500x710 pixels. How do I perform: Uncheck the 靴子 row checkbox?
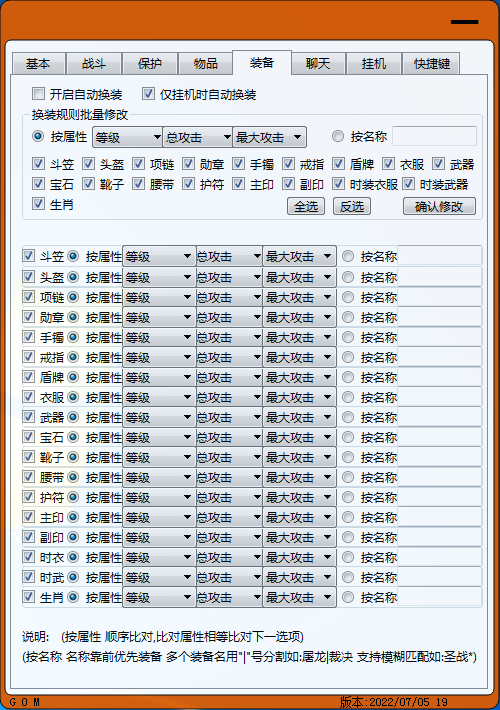(x=29, y=456)
